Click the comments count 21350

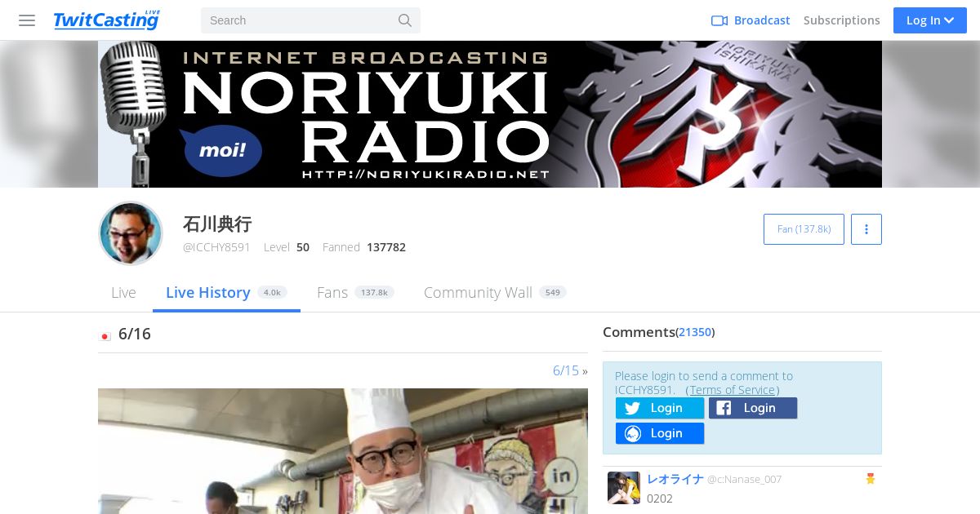point(695,332)
